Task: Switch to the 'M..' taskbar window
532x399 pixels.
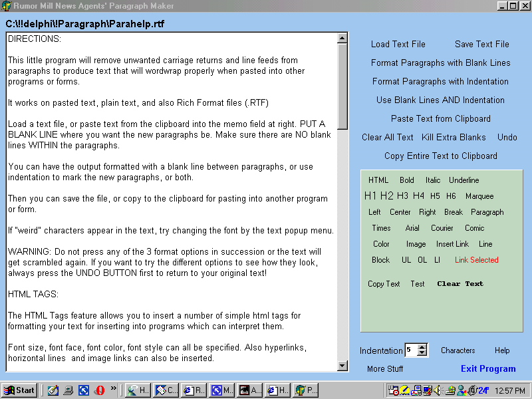Action: 222,390
